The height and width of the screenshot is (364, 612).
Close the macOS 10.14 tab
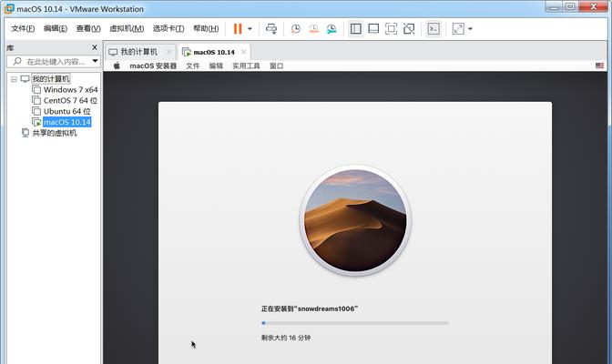tap(243, 52)
